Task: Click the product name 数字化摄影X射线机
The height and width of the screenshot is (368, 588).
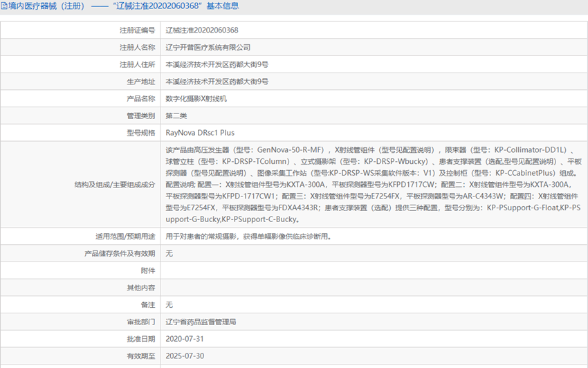Action: pos(196,99)
